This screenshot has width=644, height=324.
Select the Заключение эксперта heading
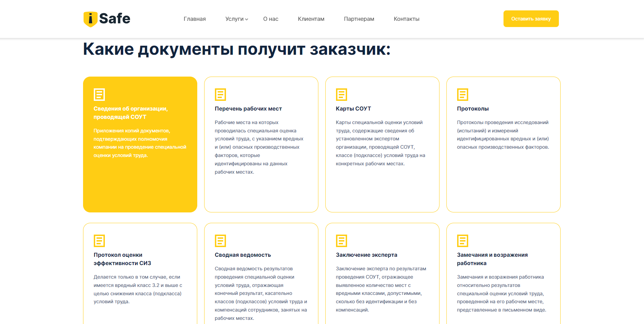click(x=366, y=255)
